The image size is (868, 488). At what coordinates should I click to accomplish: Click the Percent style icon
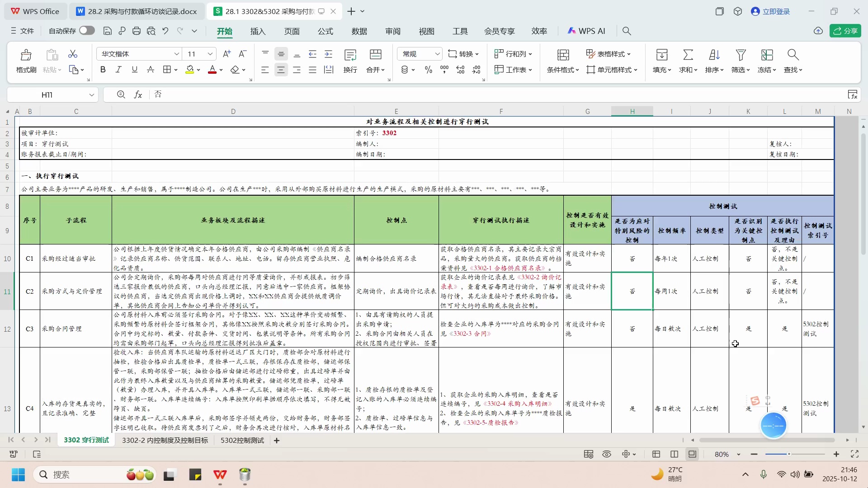pyautogui.click(x=429, y=70)
